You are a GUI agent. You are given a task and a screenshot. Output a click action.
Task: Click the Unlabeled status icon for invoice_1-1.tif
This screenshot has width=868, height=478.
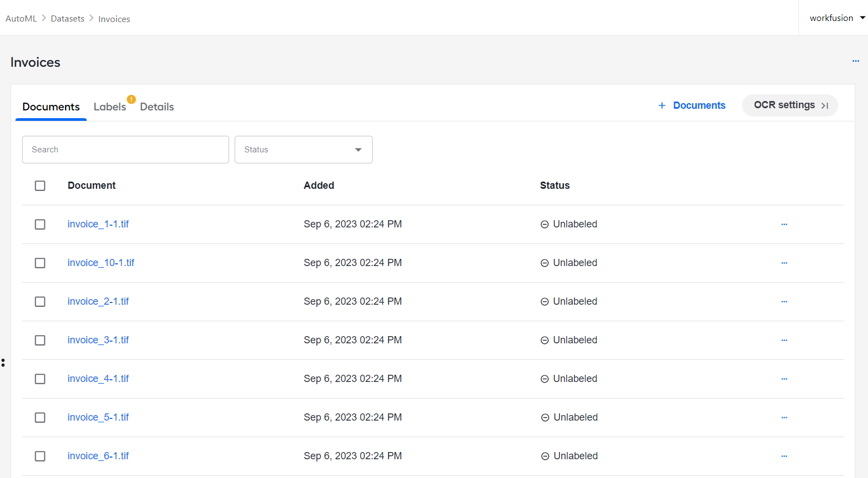[x=544, y=225]
